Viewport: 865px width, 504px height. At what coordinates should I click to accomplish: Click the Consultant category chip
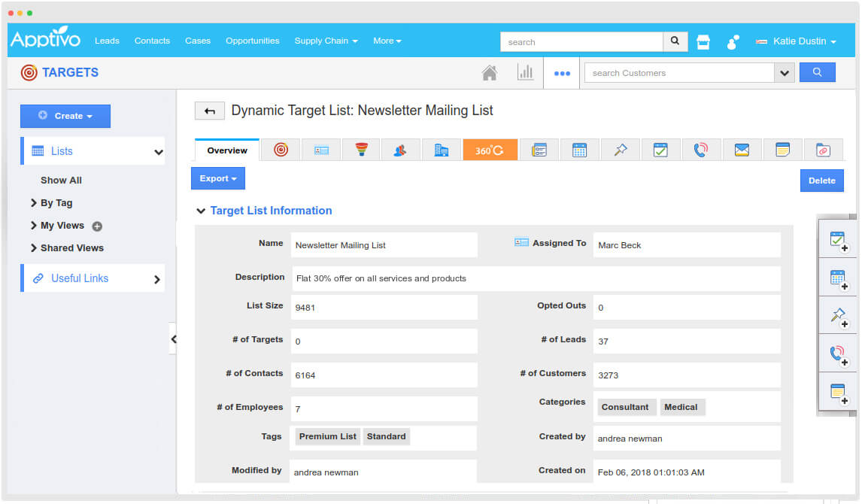pos(626,407)
